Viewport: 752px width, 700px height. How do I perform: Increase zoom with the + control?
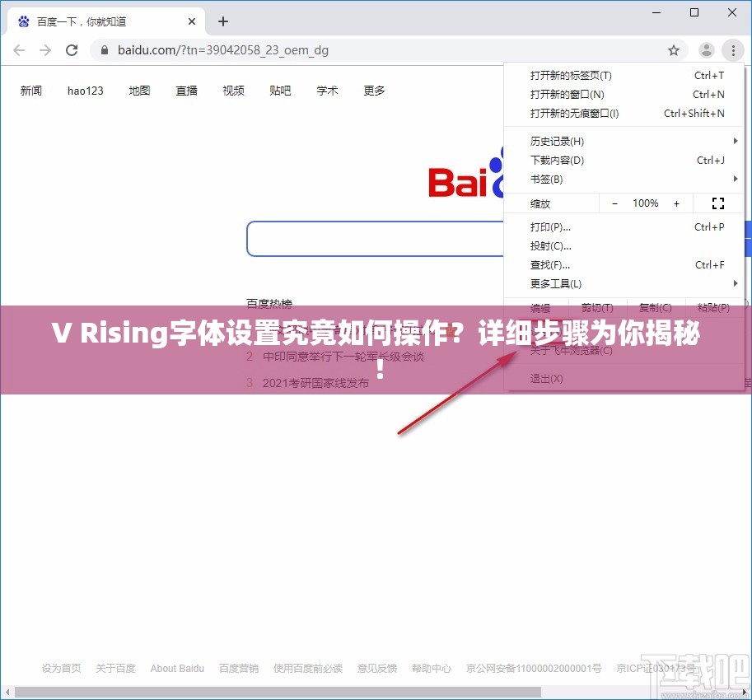[x=676, y=203]
